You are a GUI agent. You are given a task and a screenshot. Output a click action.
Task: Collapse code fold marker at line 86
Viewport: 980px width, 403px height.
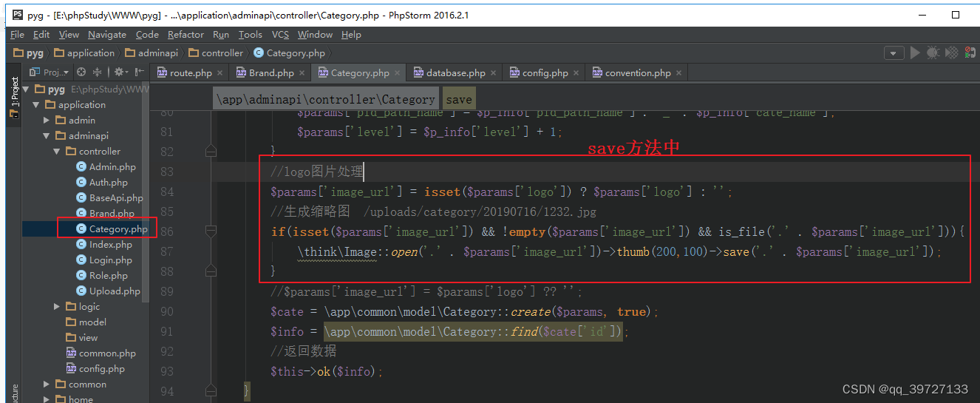pos(211,231)
